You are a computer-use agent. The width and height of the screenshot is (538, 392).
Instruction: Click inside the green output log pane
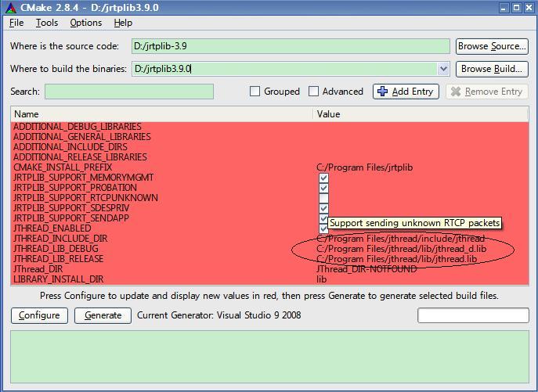tap(269, 357)
